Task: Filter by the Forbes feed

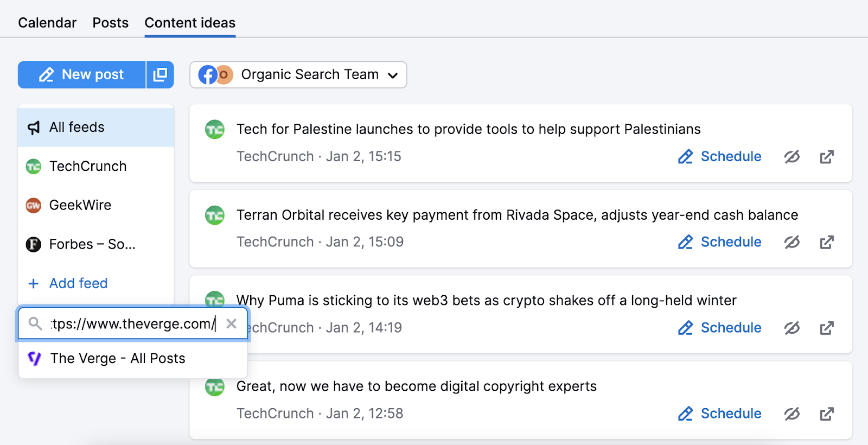Action: 96,244
